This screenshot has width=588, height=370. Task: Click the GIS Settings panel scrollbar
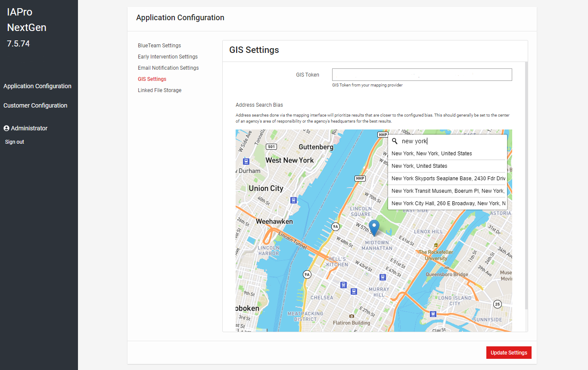coord(526,185)
